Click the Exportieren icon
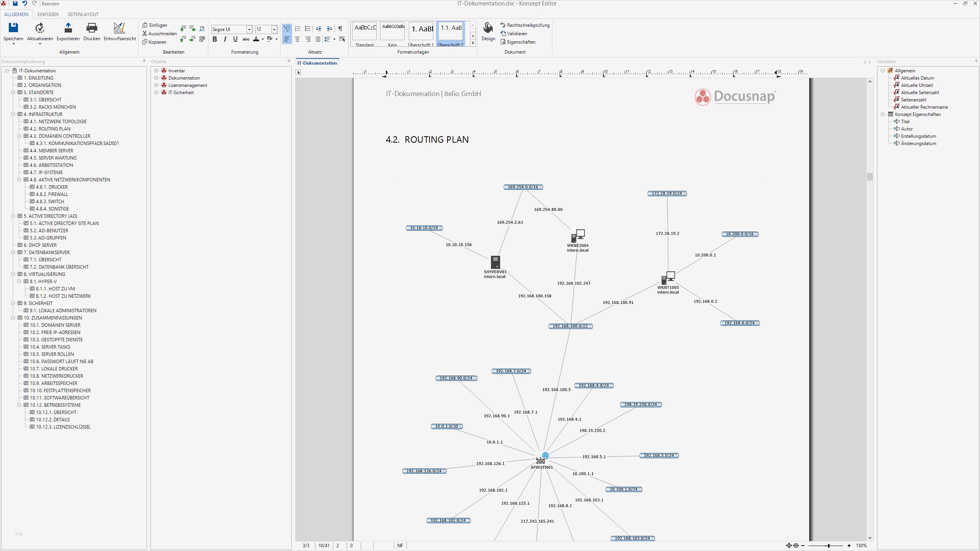Image resolution: width=980 pixels, height=551 pixels. (x=68, y=28)
